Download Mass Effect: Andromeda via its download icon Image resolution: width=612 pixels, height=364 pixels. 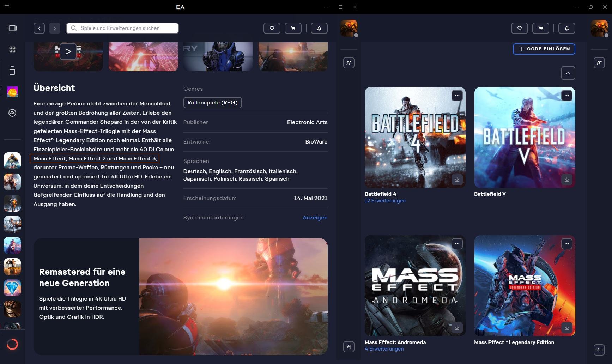[x=457, y=328]
